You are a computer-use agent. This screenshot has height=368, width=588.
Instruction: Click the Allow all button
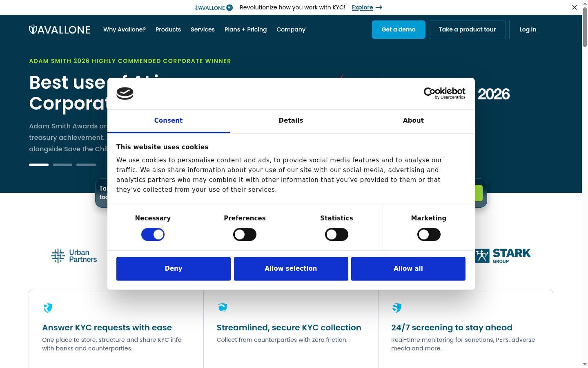click(x=408, y=269)
